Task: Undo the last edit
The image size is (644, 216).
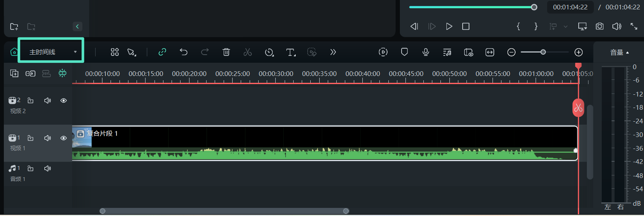Action: coord(184,52)
